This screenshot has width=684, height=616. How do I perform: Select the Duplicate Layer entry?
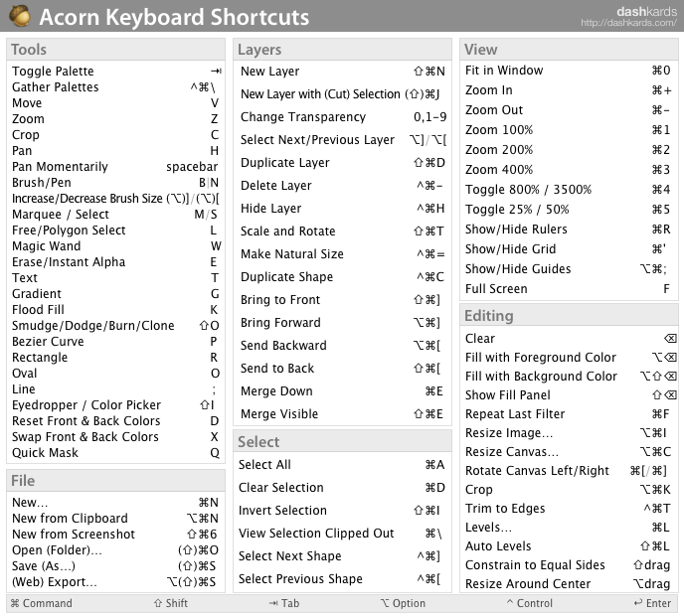pyautogui.click(x=343, y=163)
